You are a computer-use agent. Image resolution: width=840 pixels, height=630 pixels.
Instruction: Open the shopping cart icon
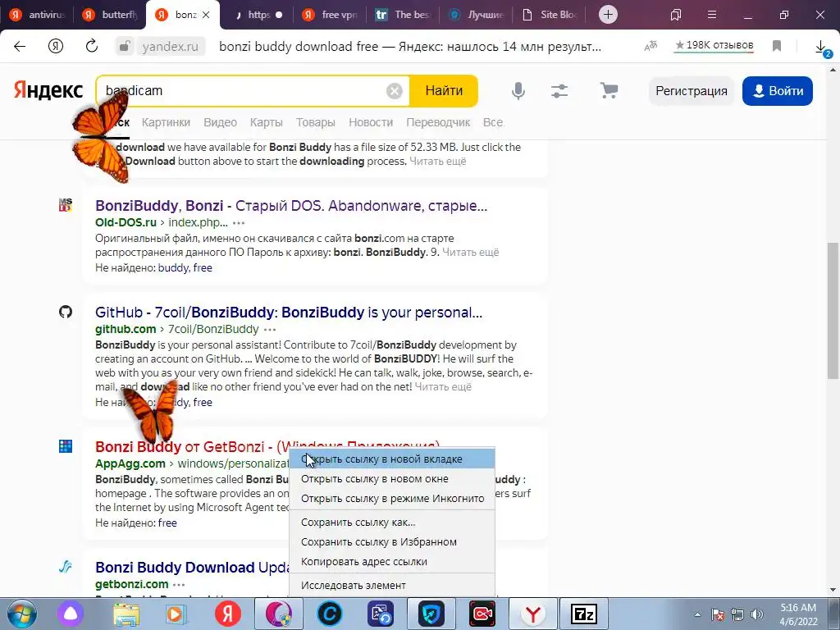coord(609,90)
